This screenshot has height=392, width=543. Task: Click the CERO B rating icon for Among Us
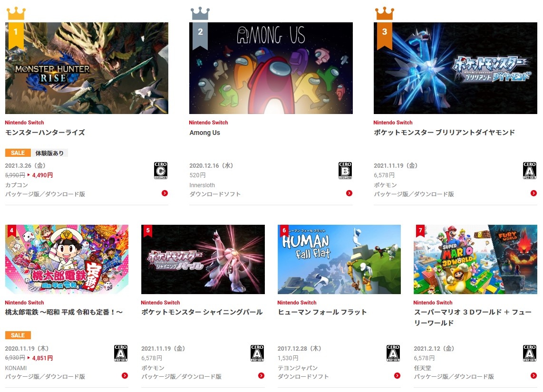point(345,171)
